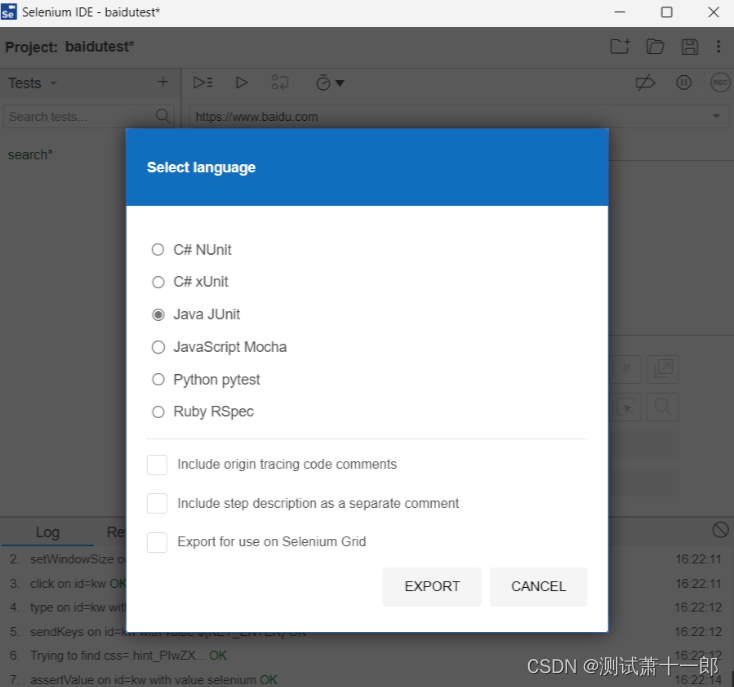Select the C# NUnit radio option
Screen dimensions: 734x687
158,249
